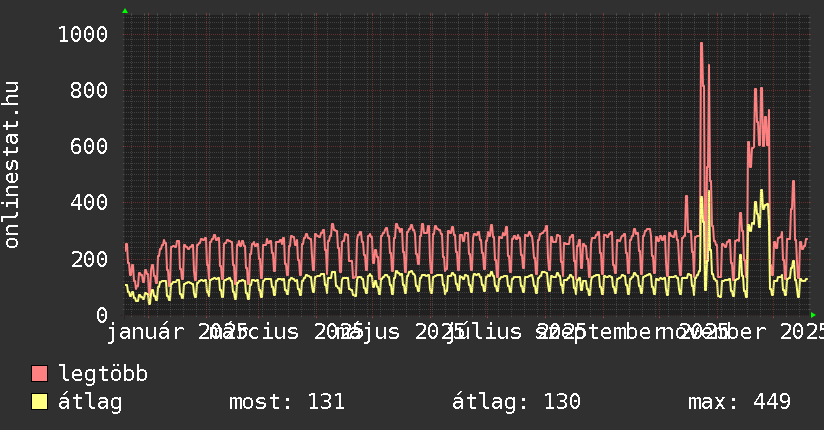
Task: Click the green arrow atop the y-axis
Action: click(x=124, y=11)
